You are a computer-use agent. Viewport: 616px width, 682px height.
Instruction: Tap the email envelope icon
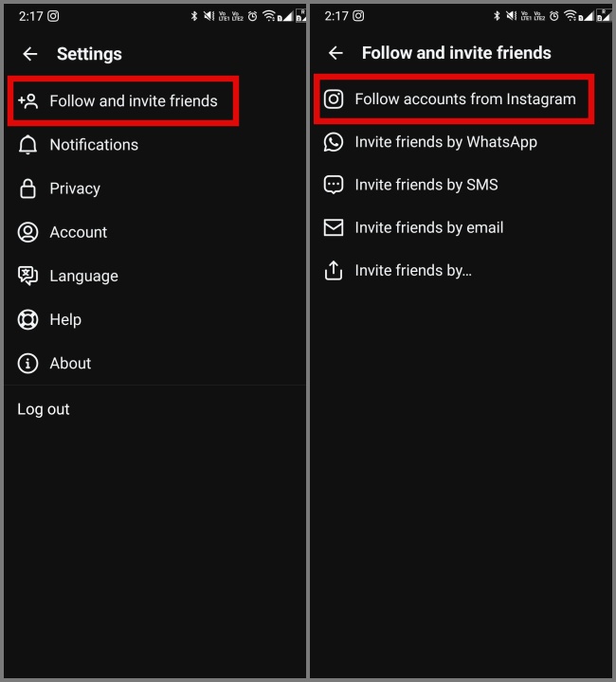(334, 227)
